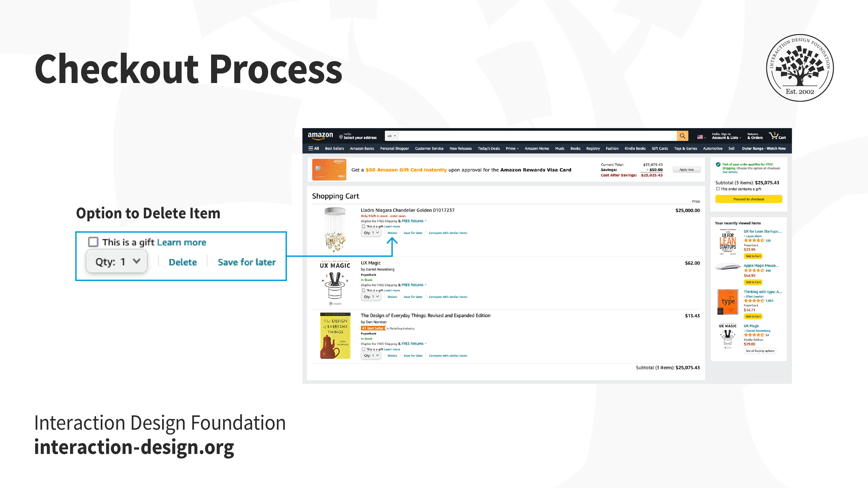The height and width of the screenshot is (488, 868).
Task: Expand the Qty dropdown for Design of Everyday Things
Action: [371, 356]
